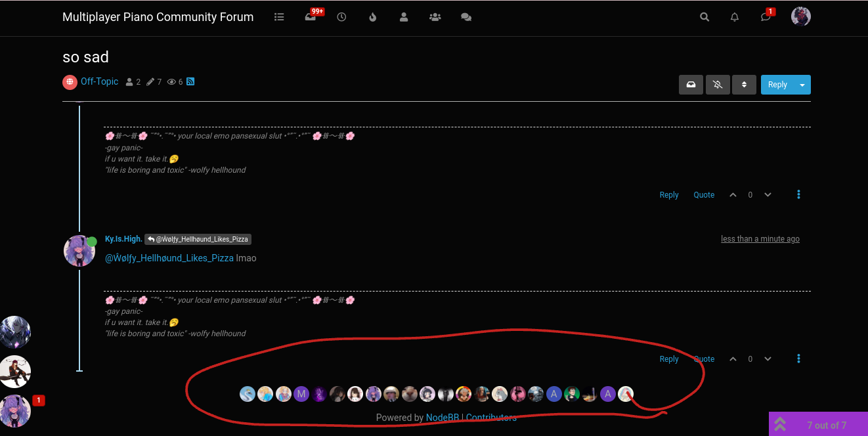Image resolution: width=868 pixels, height=436 pixels.
Task: Open the upper post's three-dot menu
Action: coord(798,195)
